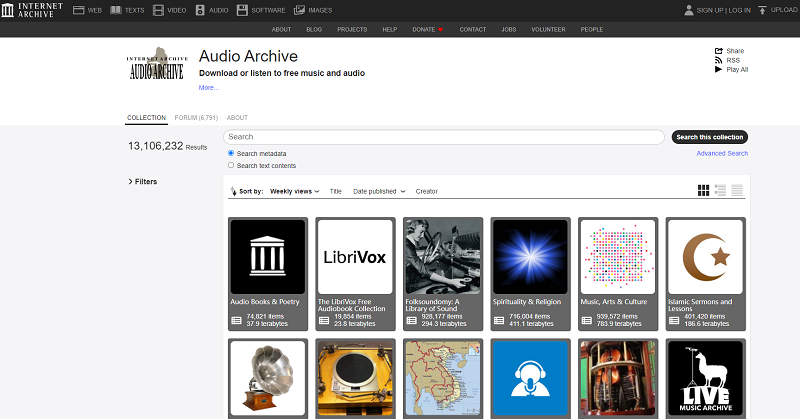This screenshot has width=800, height=419.
Task: Select the Search text contents radio button
Action: [231, 165]
